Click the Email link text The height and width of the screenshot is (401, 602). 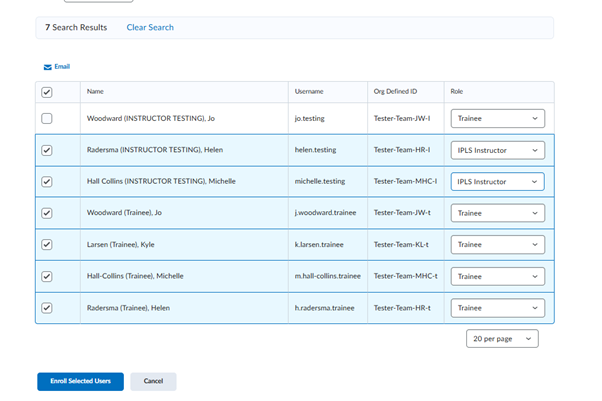62,66
